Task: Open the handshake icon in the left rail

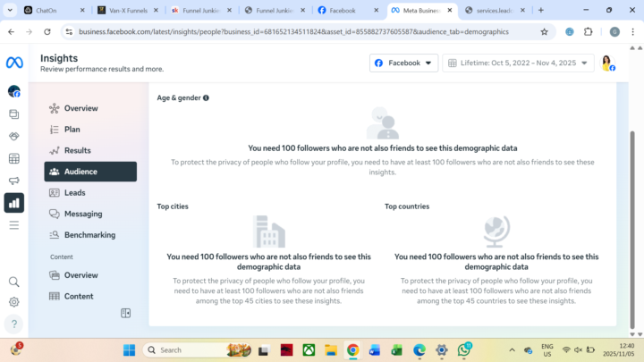Action: (14, 136)
